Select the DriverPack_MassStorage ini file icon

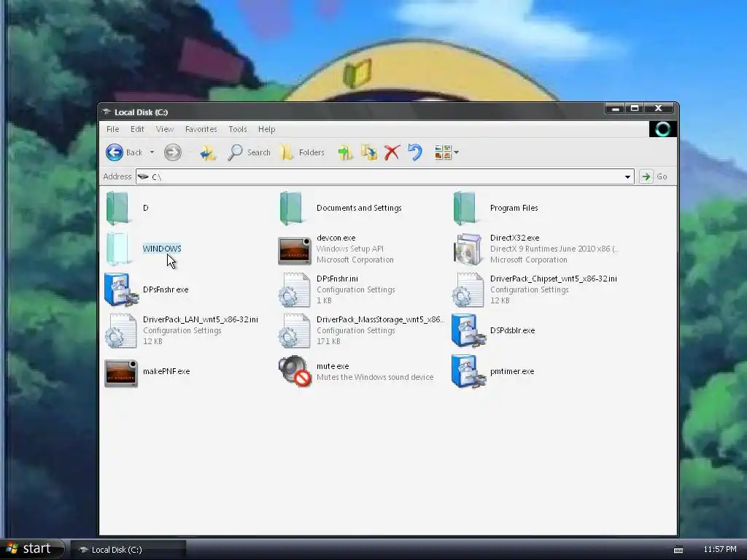(x=295, y=330)
